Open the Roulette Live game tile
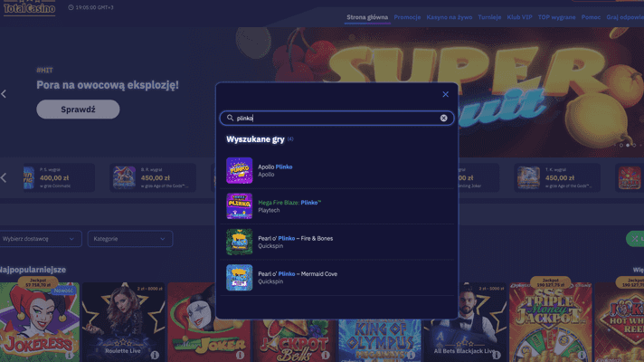Screen dimensions: 644x362 [123, 322]
